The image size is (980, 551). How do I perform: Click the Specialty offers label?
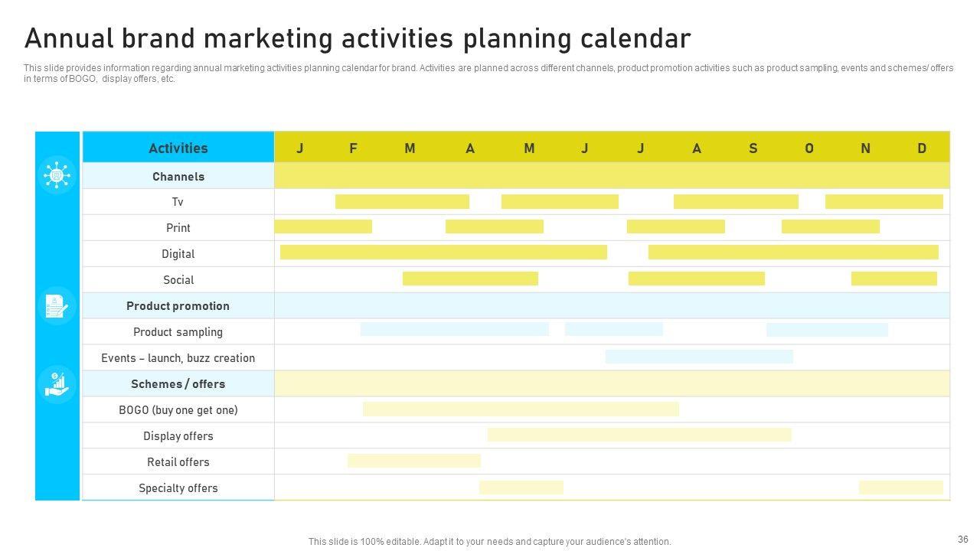(x=178, y=488)
